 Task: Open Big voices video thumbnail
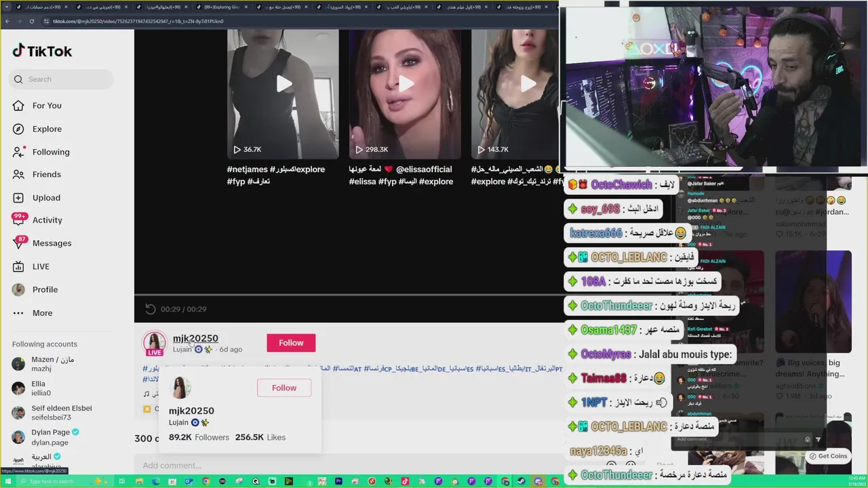813,302
